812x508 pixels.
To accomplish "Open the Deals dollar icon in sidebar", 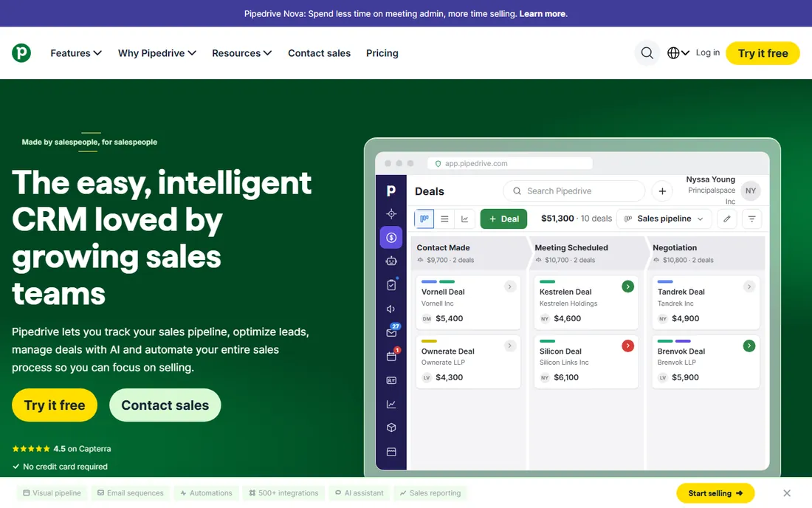I will (x=391, y=238).
